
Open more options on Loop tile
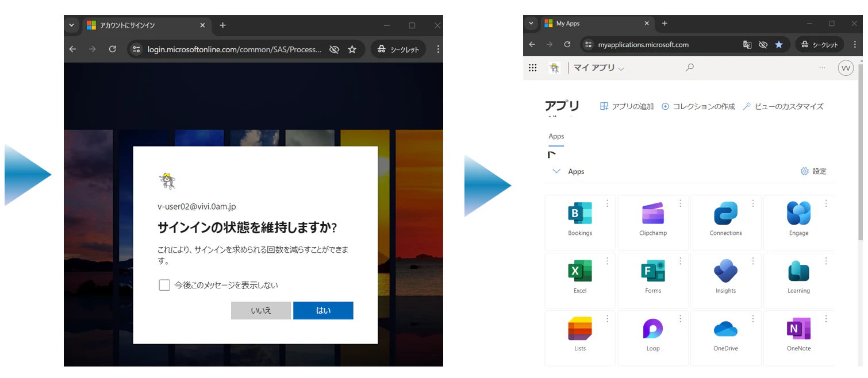[x=681, y=318]
